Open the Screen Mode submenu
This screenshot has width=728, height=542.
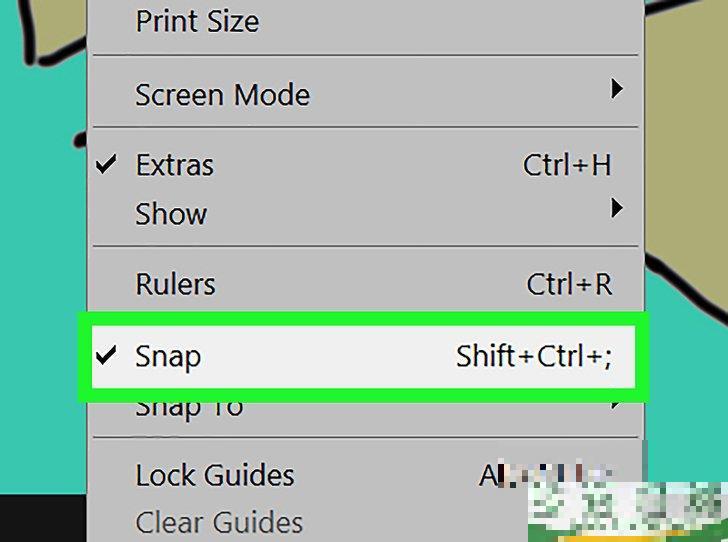click(222, 95)
